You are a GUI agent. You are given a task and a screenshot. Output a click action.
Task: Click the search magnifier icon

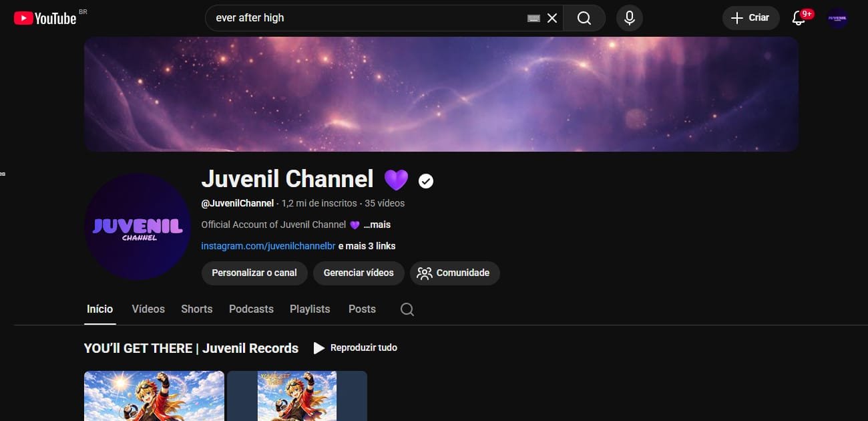click(584, 18)
